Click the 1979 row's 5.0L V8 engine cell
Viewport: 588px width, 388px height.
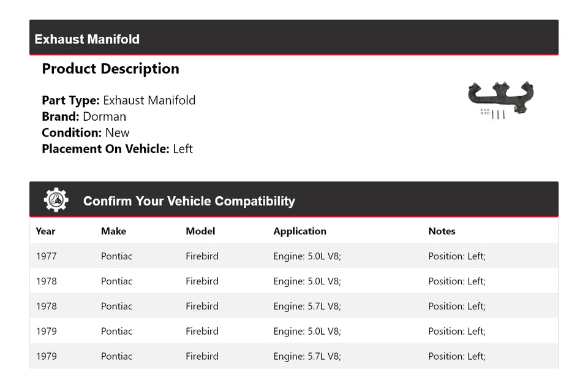tap(307, 332)
